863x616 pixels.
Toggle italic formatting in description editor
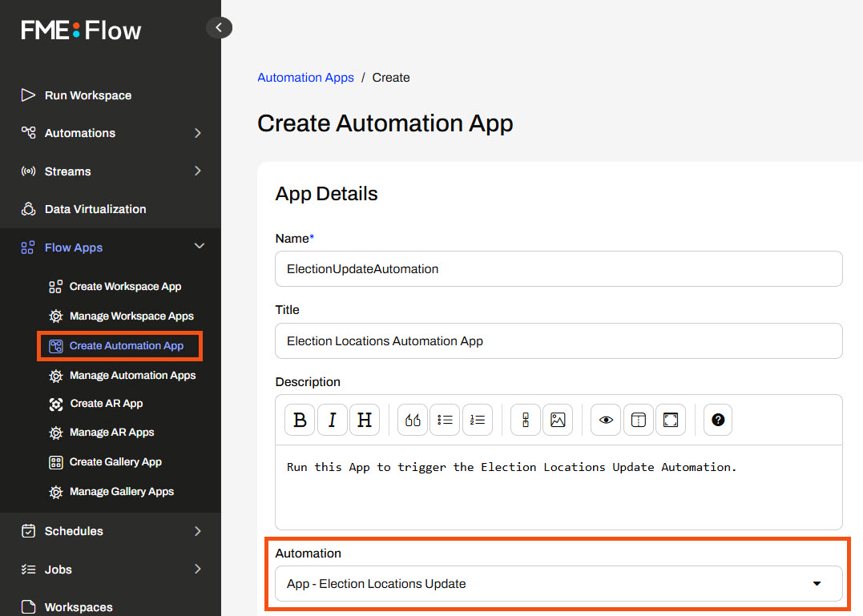[x=332, y=421]
